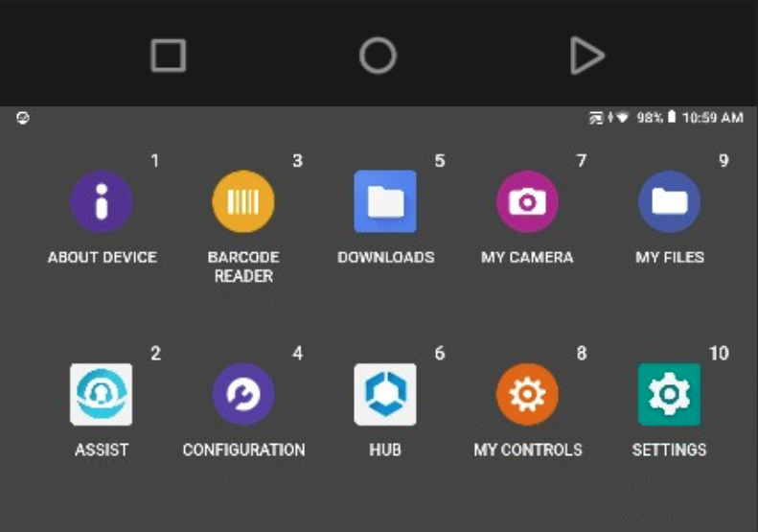Launch the Assist app icon
The image size is (758, 532).
tap(102, 394)
